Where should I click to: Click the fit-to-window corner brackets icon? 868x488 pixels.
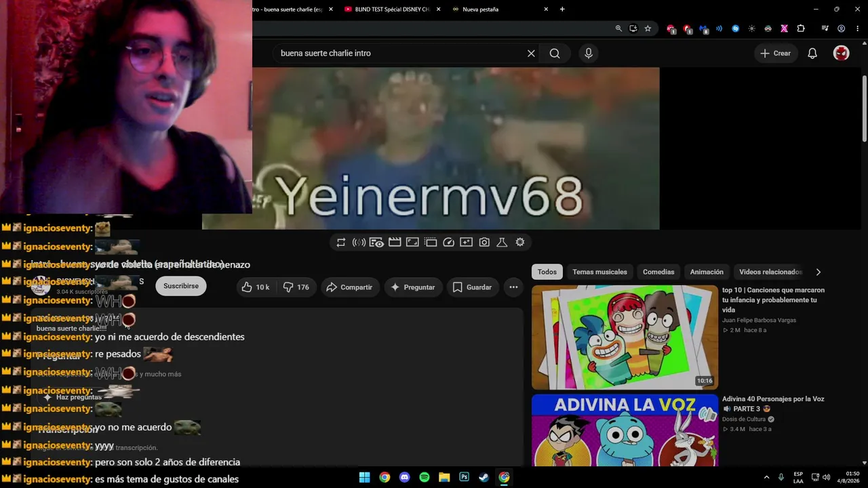coord(412,242)
